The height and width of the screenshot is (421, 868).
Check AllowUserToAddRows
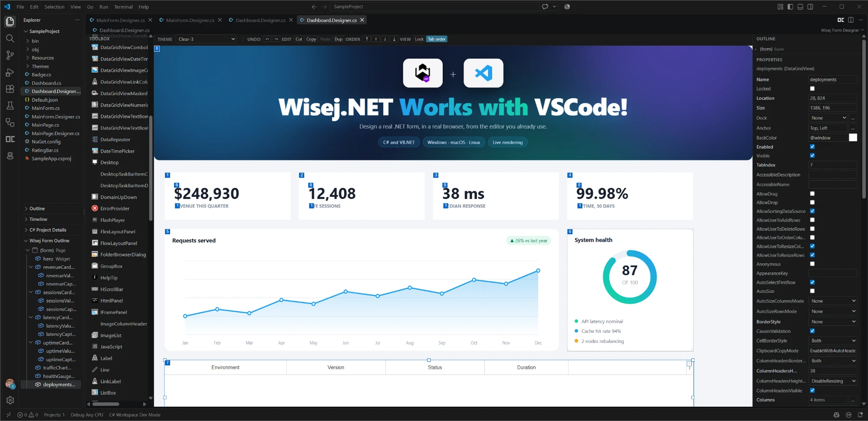pyautogui.click(x=812, y=220)
